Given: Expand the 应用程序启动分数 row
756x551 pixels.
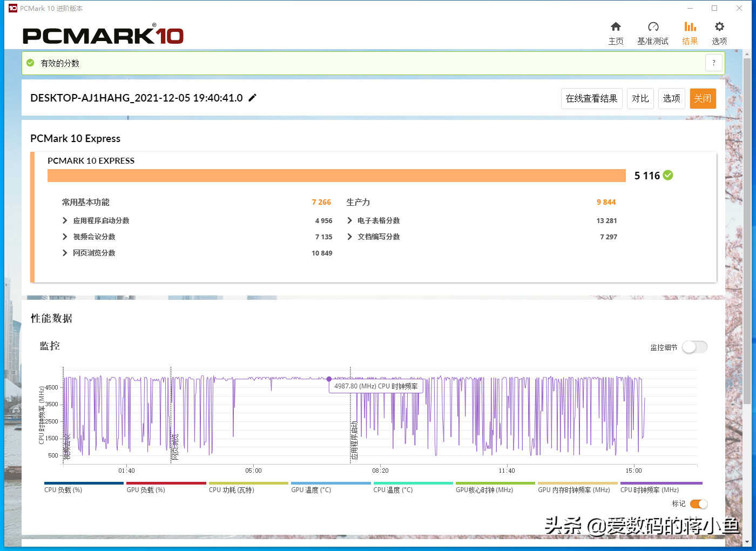Looking at the screenshot, I should [x=65, y=220].
